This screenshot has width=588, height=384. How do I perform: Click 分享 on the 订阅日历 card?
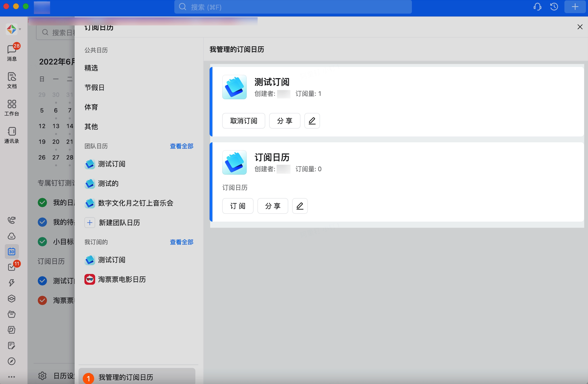tap(273, 206)
